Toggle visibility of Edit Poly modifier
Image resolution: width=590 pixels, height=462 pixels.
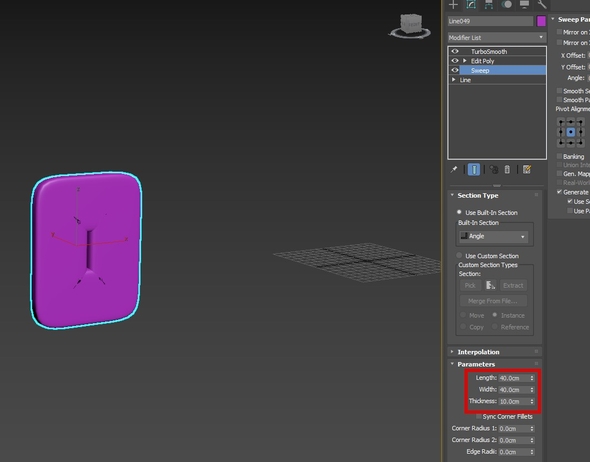pos(455,61)
